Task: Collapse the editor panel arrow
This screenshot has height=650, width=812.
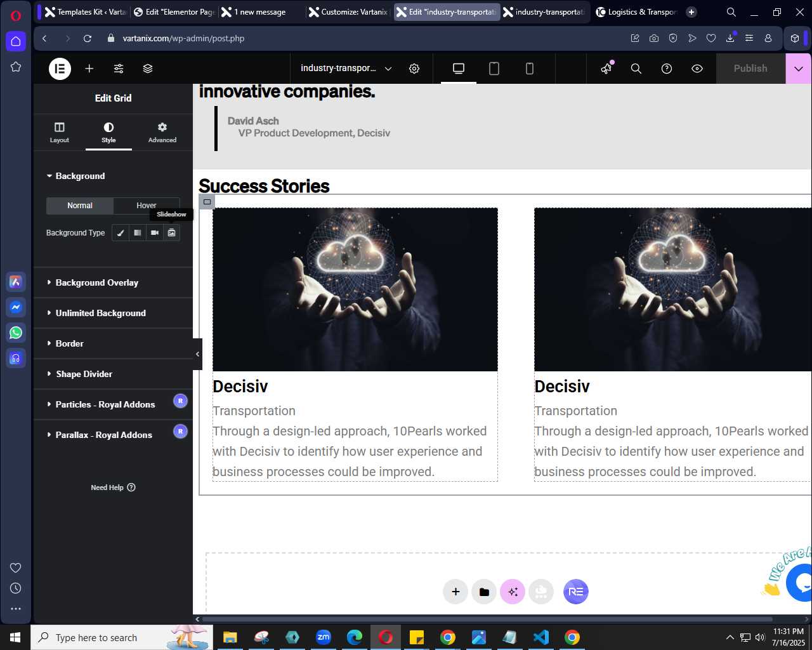Action: (x=197, y=354)
